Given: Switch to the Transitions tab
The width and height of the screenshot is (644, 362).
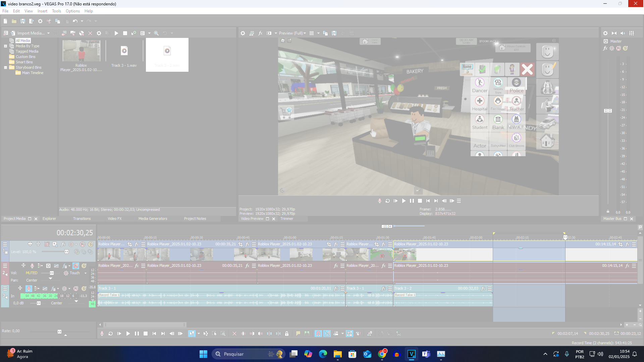Looking at the screenshot, I should point(82,219).
